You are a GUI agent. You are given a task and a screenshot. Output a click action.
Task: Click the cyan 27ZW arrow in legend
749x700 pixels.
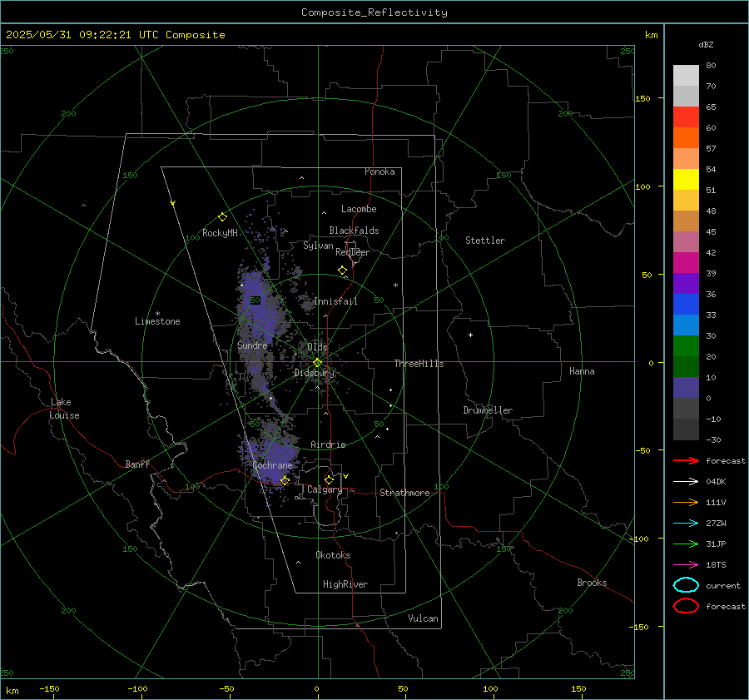tap(686, 524)
